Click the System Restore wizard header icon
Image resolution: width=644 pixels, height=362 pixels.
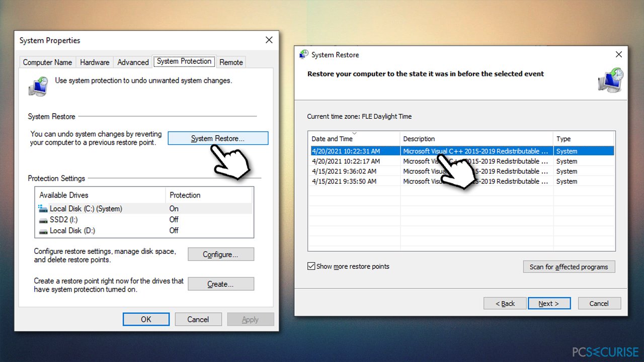[x=610, y=80]
